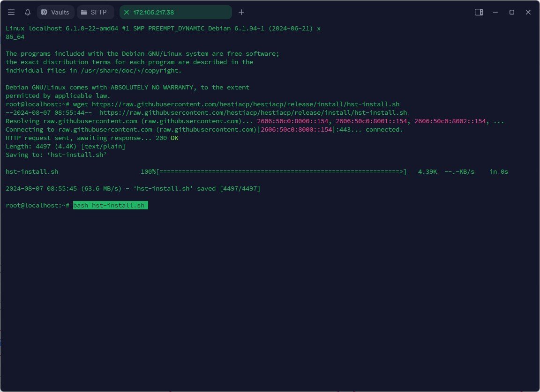Add a new tab with the plus icon

tap(241, 12)
